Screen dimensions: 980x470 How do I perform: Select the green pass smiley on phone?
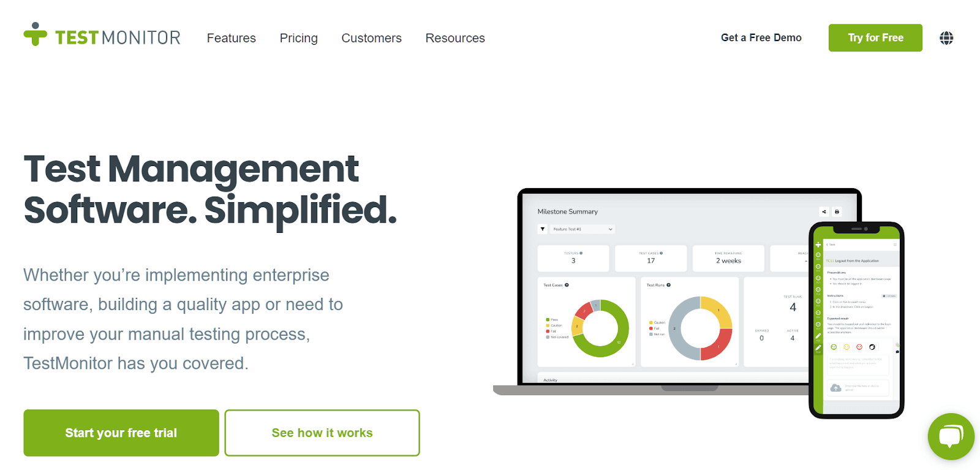pos(834,347)
